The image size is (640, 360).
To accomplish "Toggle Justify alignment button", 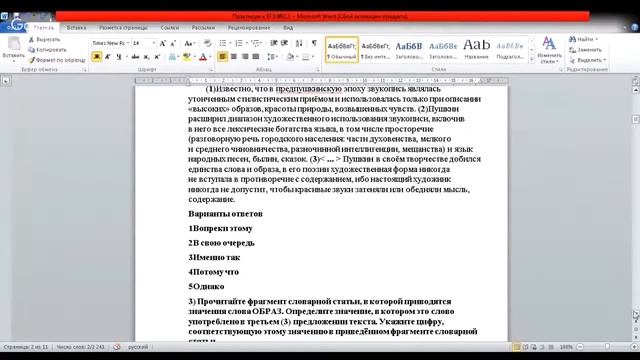I will click(256, 57).
